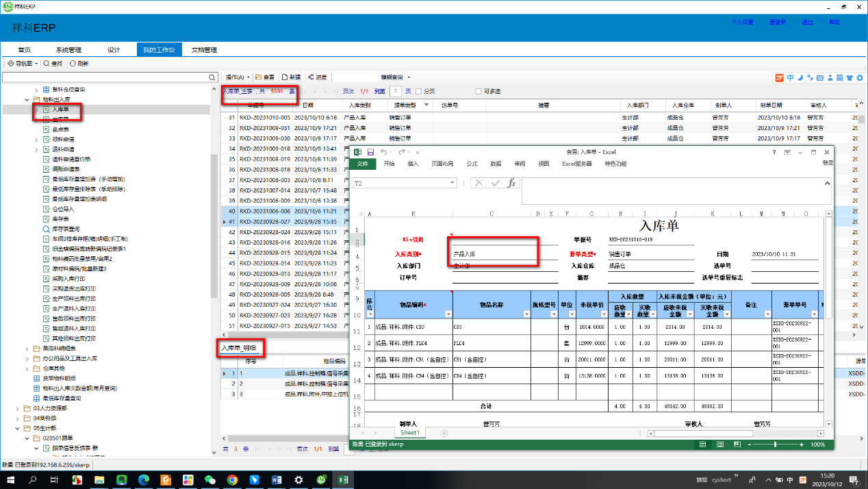Tick the 可多选 multi-select checkbox
The image size is (868, 489).
click(478, 91)
